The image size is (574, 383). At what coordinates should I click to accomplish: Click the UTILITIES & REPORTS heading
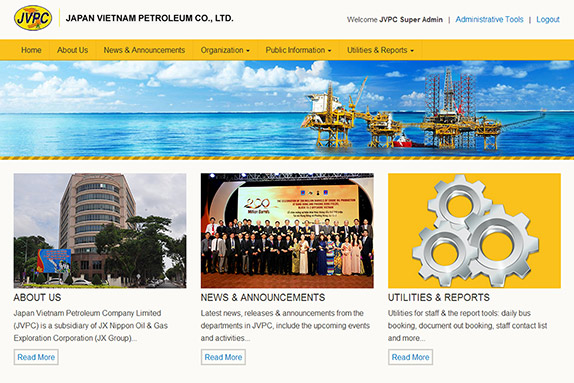[x=439, y=297]
